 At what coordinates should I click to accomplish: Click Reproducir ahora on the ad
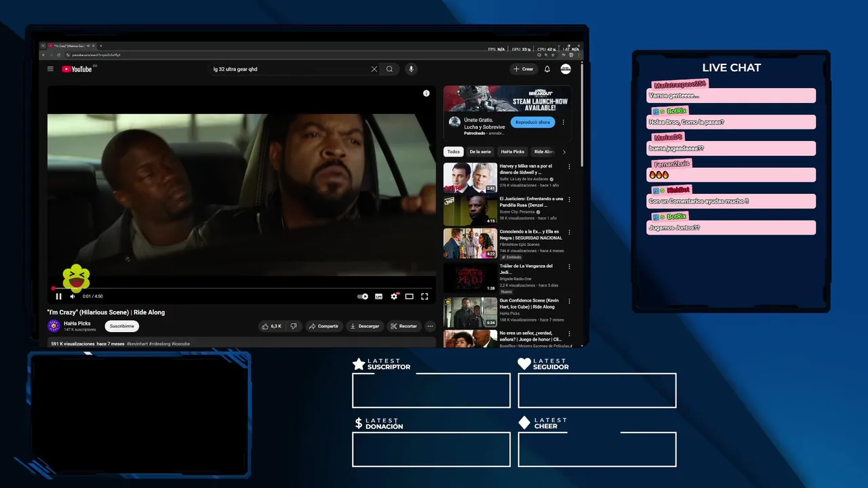click(533, 123)
